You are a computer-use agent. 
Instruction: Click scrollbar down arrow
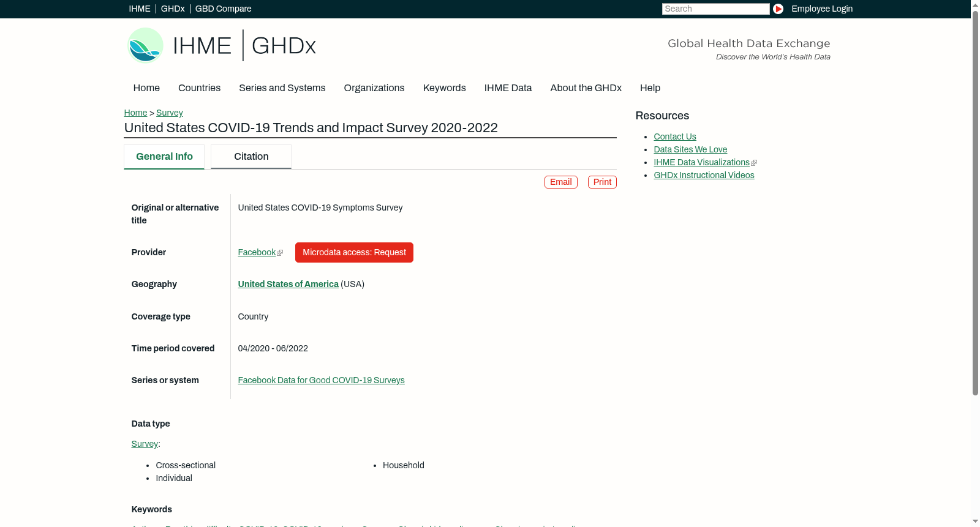point(975,522)
